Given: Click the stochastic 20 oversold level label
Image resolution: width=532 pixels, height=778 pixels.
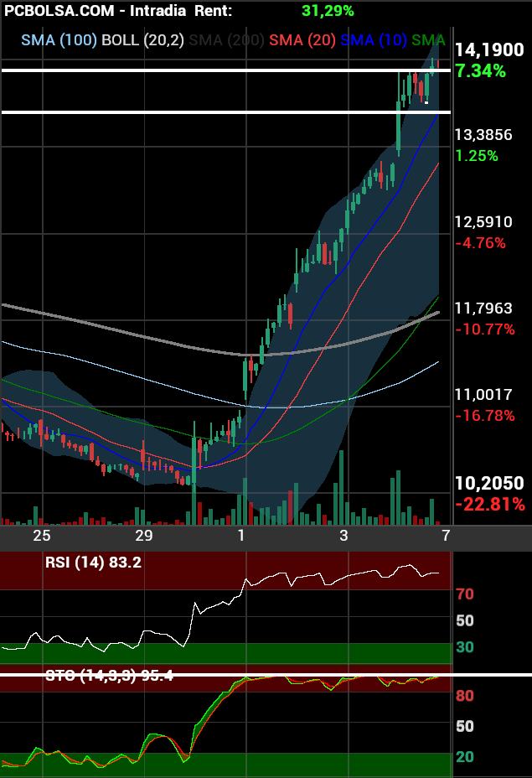Looking at the screenshot, I should pyautogui.click(x=464, y=756).
